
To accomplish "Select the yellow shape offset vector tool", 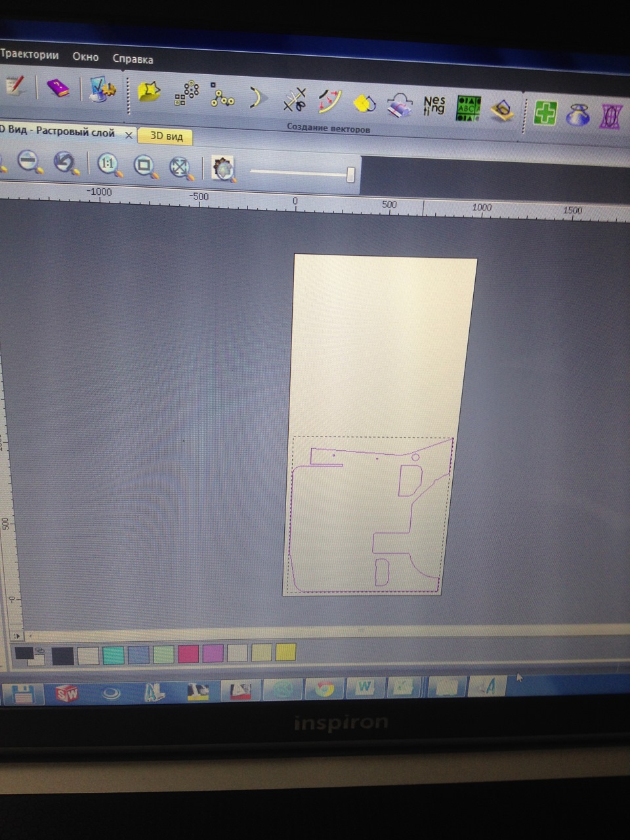I will coord(364,103).
